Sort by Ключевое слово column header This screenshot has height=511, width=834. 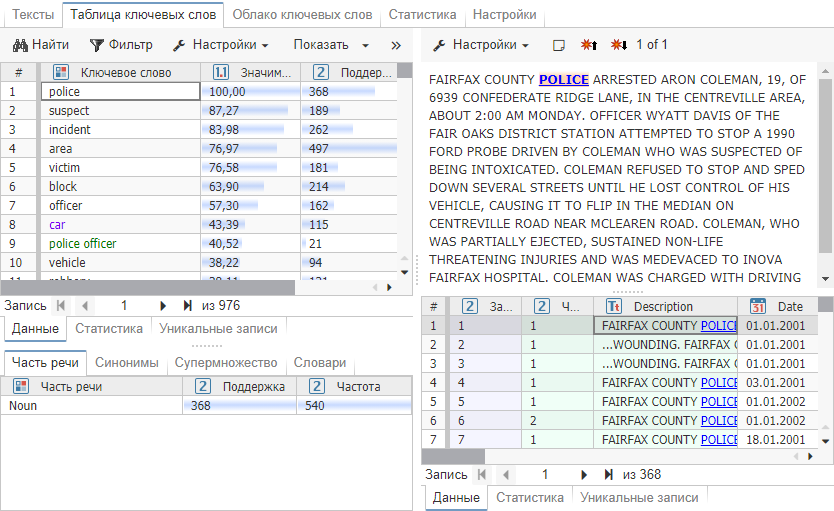coord(120,72)
